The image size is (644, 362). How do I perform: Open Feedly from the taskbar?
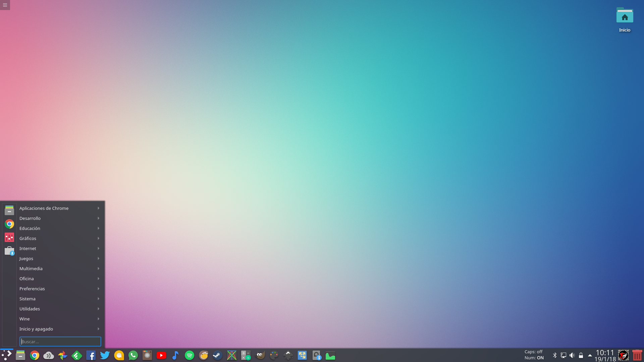coord(77,355)
